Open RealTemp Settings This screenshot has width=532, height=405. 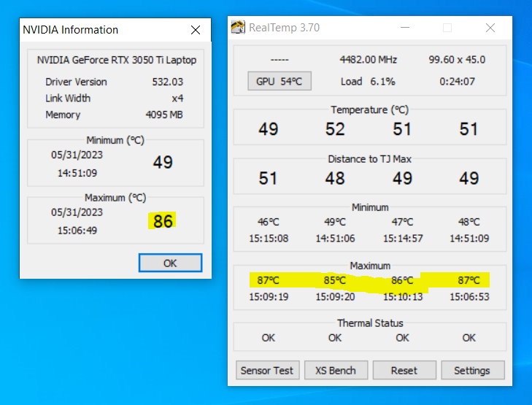click(473, 370)
